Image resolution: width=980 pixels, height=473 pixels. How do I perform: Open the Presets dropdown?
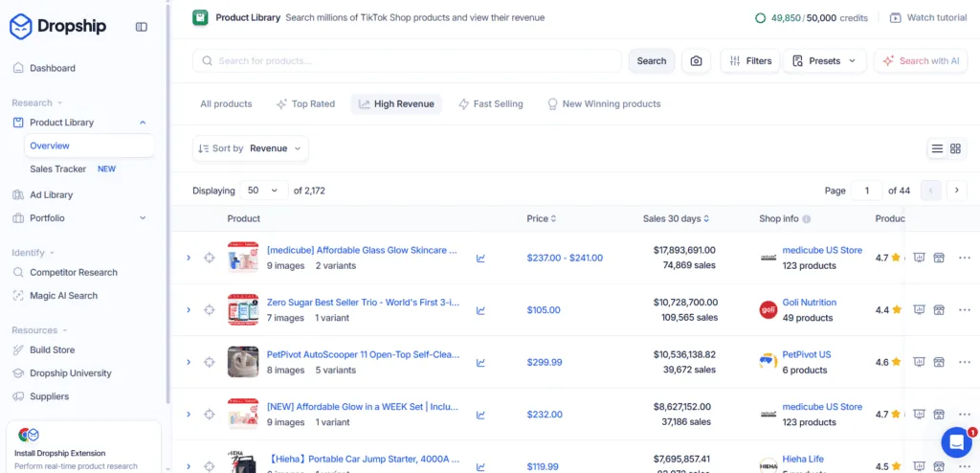click(x=824, y=60)
